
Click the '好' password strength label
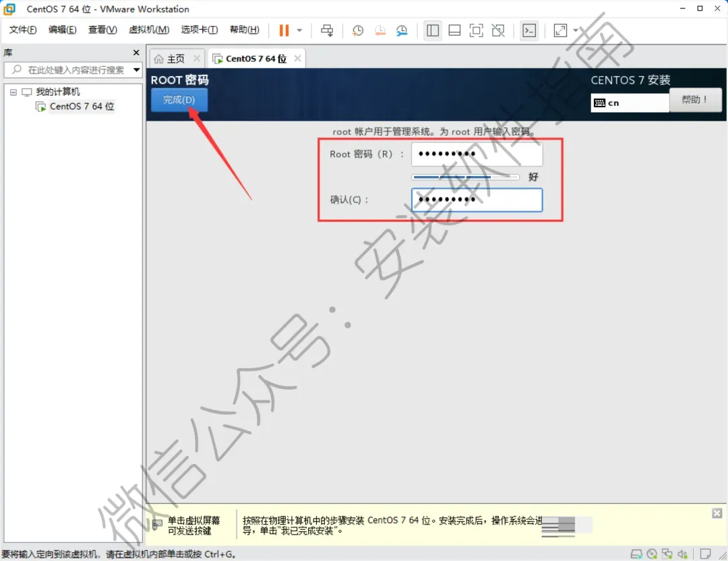click(533, 177)
